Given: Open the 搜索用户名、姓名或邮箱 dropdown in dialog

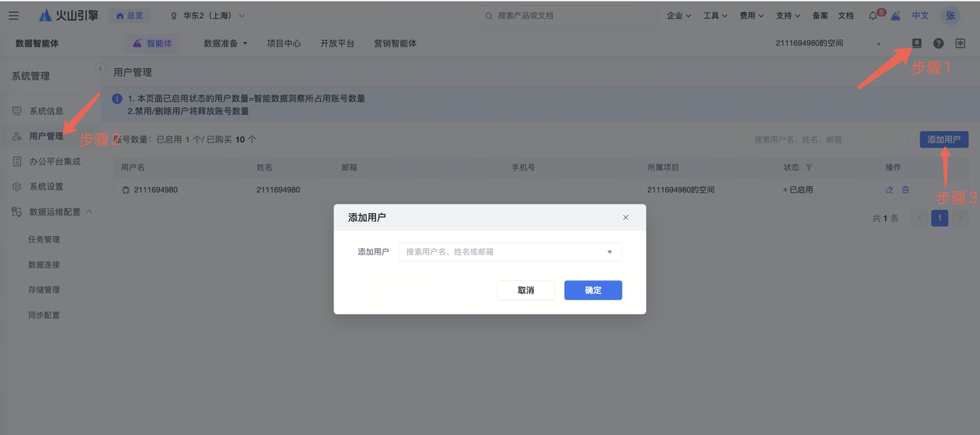Looking at the screenshot, I should [x=510, y=252].
